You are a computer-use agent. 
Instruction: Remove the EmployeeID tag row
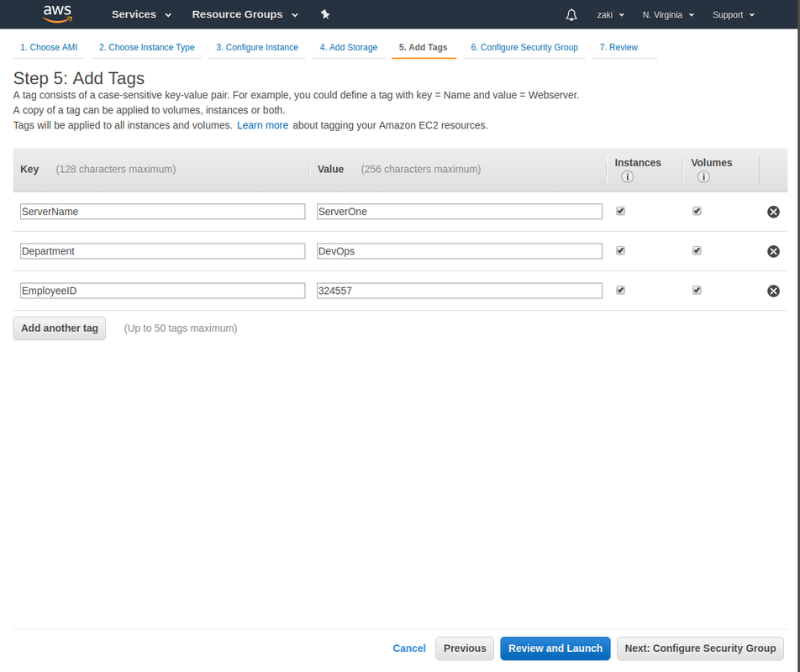(x=773, y=291)
